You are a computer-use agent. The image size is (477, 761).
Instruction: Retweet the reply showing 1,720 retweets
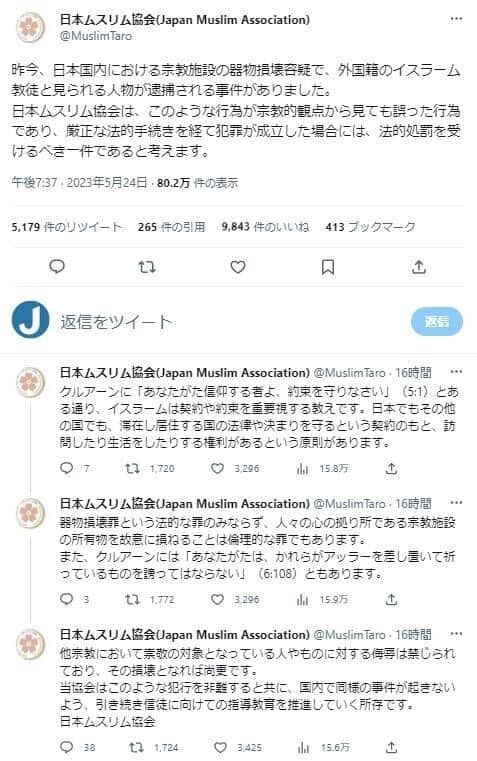[x=132, y=468]
